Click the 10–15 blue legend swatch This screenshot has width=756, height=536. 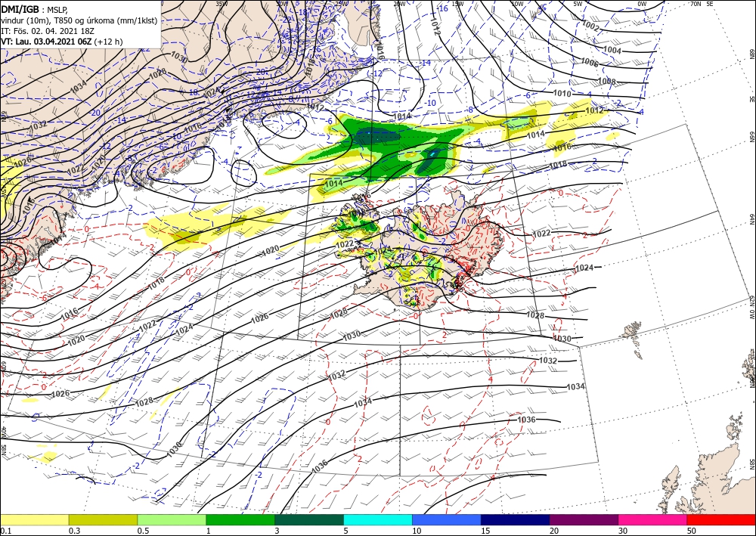coord(447,519)
